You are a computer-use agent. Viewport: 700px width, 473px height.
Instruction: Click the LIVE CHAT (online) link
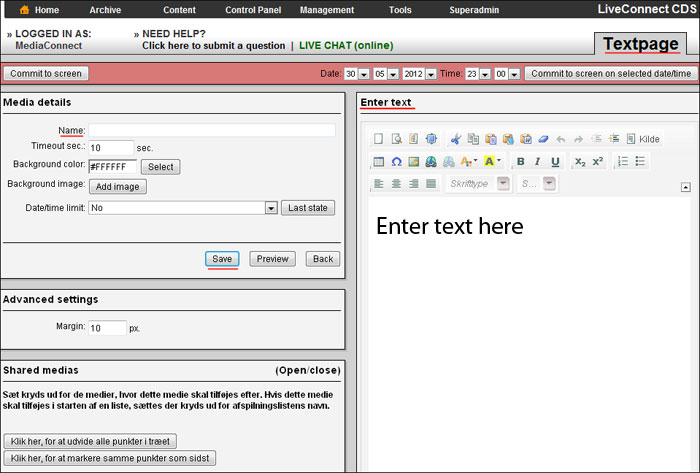346,46
